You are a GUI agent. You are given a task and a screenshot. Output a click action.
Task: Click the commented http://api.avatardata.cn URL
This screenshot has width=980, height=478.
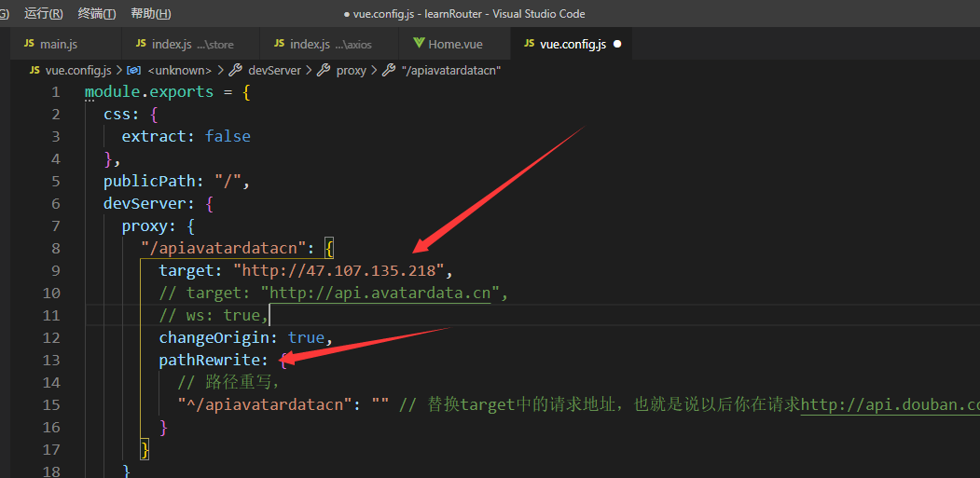[x=380, y=294]
